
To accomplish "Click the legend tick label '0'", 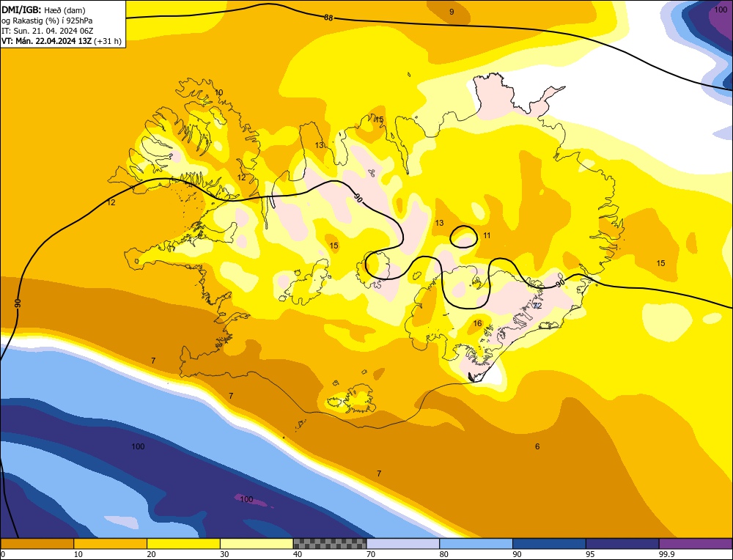I will tap(3, 554).
